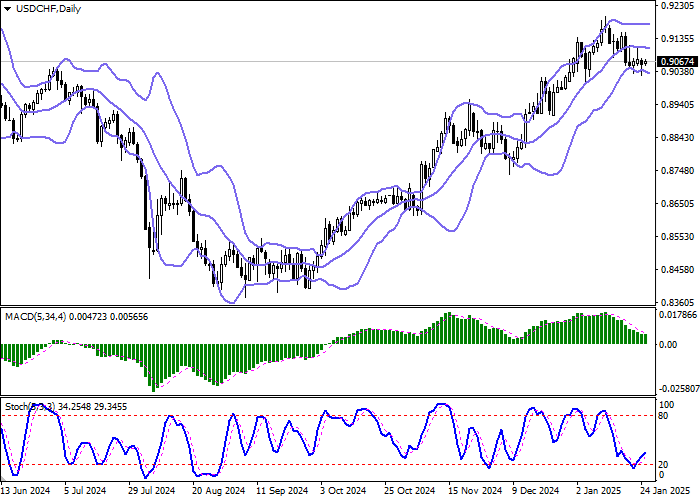This screenshot has height=500, width=700.
Task: Select the 13 Jun 2024 date label
Action: tap(26, 492)
